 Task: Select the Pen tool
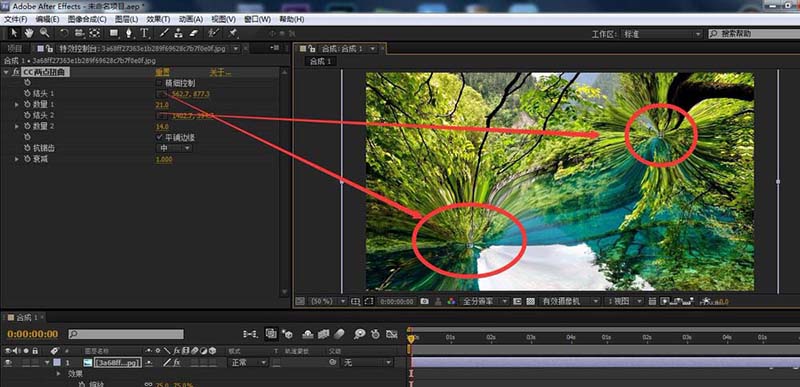(x=129, y=33)
